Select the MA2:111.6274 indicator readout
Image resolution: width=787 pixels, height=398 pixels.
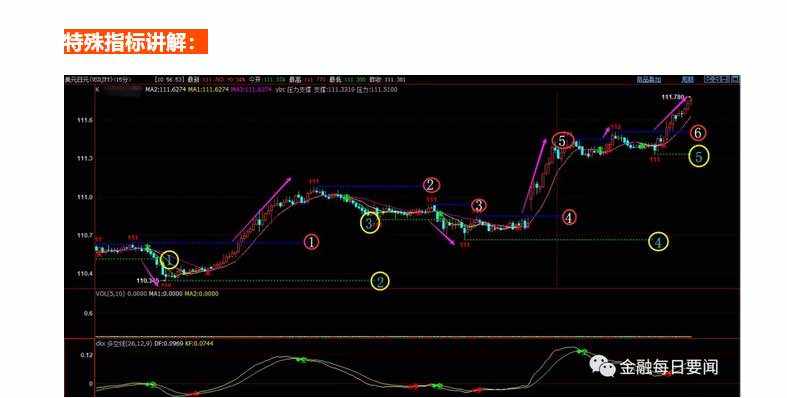tap(166, 89)
